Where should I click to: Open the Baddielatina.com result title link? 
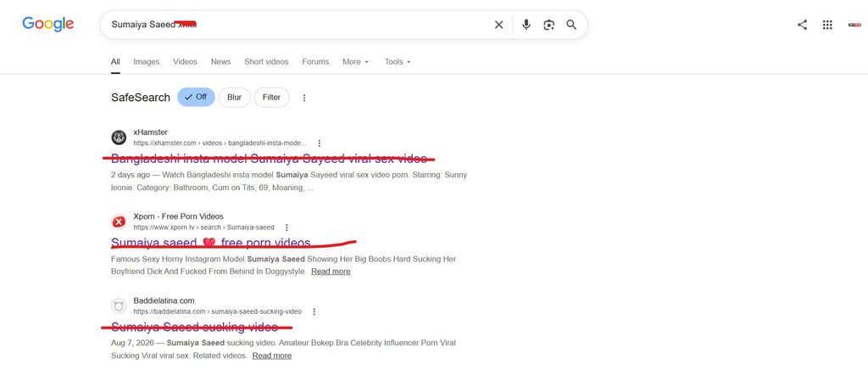(194, 327)
